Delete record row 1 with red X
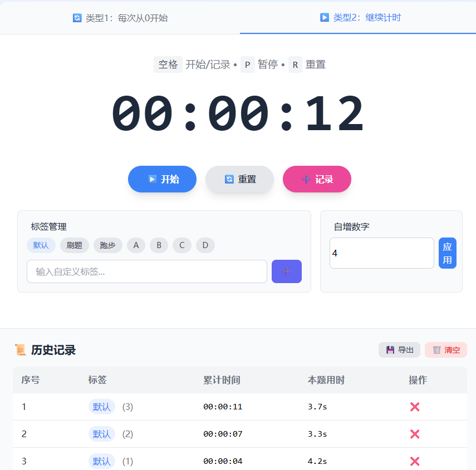 pyautogui.click(x=415, y=407)
